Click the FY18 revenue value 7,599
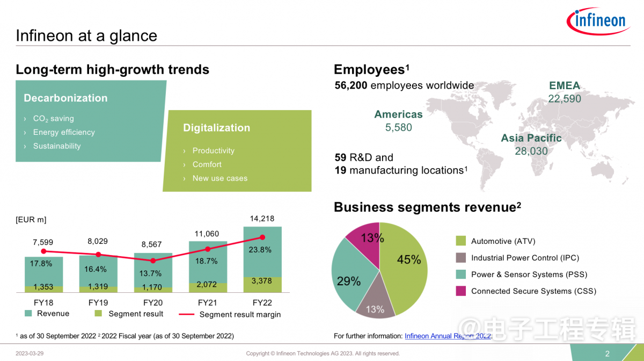The image size is (644, 361). (x=43, y=243)
